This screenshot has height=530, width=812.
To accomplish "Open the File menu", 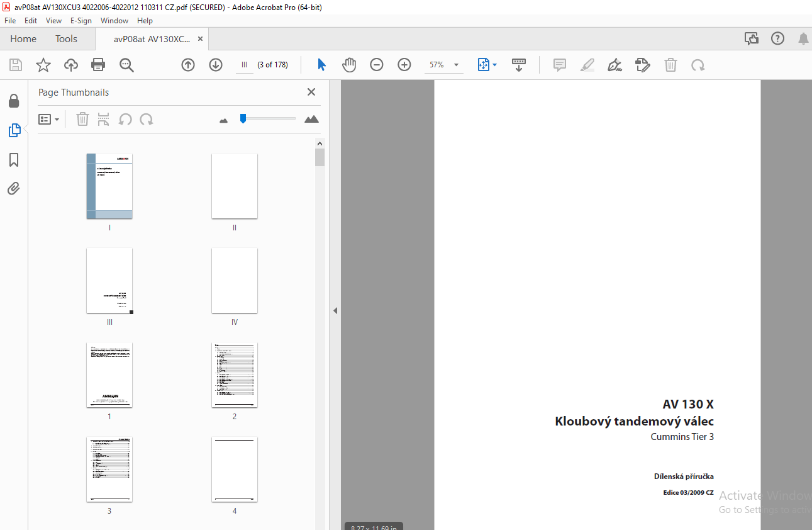I will [10, 21].
